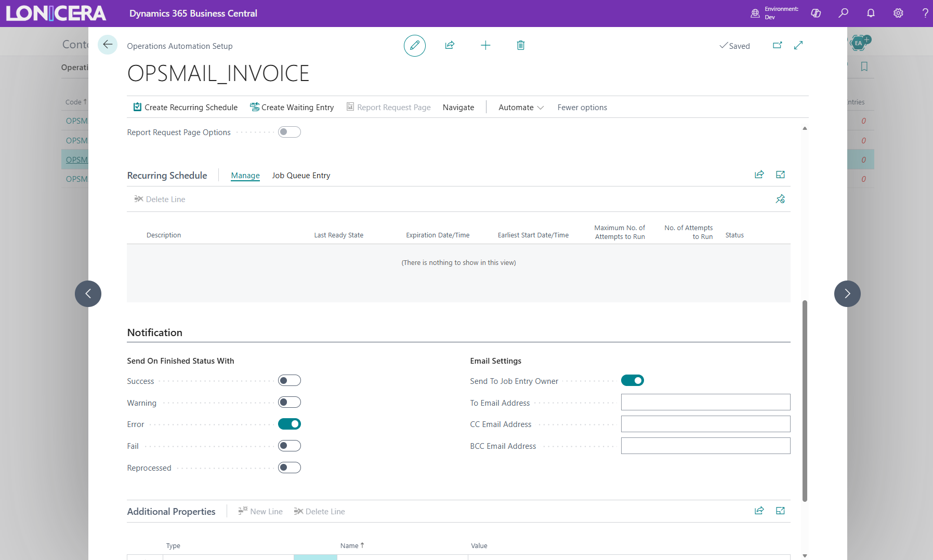This screenshot has height=560, width=933.
Task: Open page in new window icon
Action: point(778,45)
